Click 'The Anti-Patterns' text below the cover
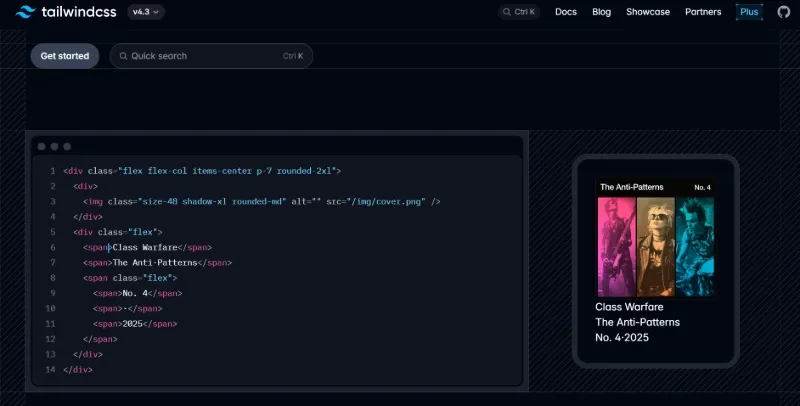This screenshot has height=406, width=800. point(637,322)
